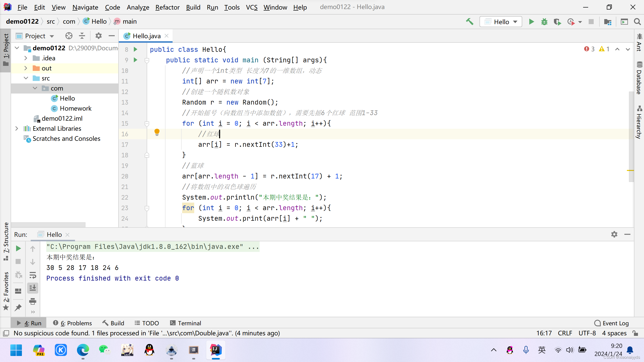Toggle soft-wrap in the Run console
The image size is (644, 362).
tap(33, 275)
